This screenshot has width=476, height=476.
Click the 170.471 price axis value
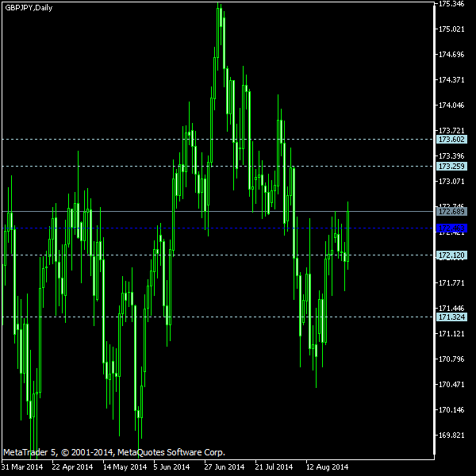[x=451, y=384]
